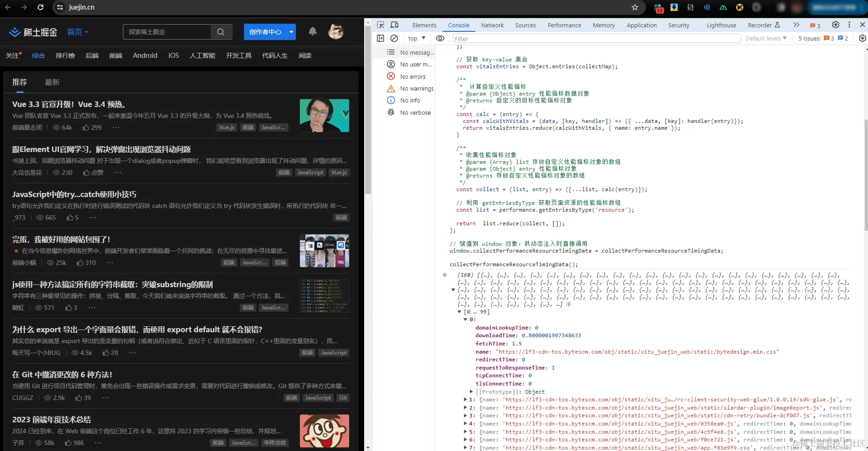Click the browser back arrow
This screenshot has width=868, height=451.
tap(8, 7)
